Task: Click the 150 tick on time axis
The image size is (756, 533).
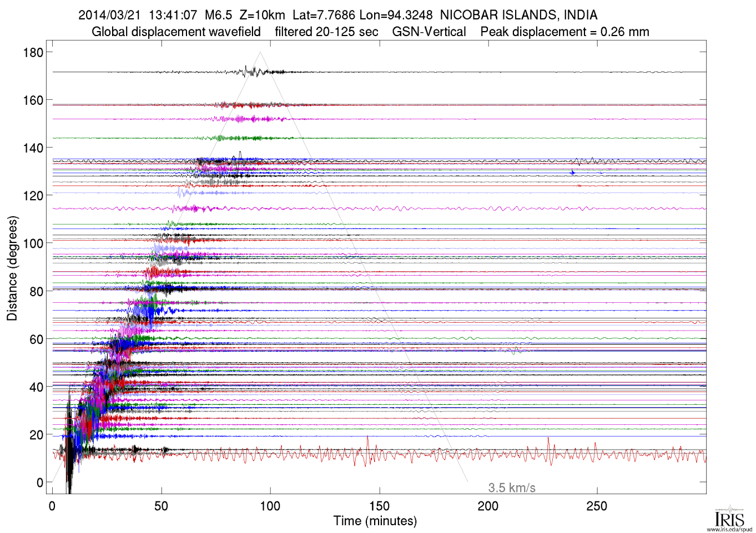Action: point(379,506)
